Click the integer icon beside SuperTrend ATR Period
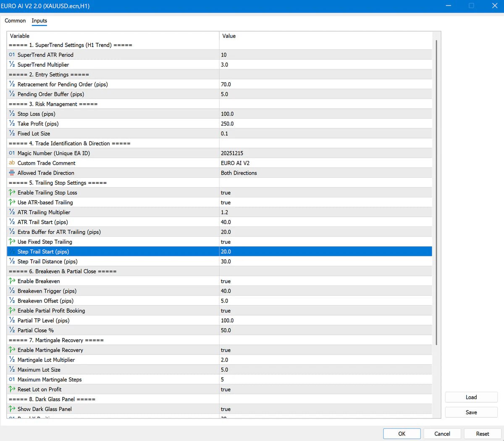Screen dimensions: 504x441 (12, 55)
